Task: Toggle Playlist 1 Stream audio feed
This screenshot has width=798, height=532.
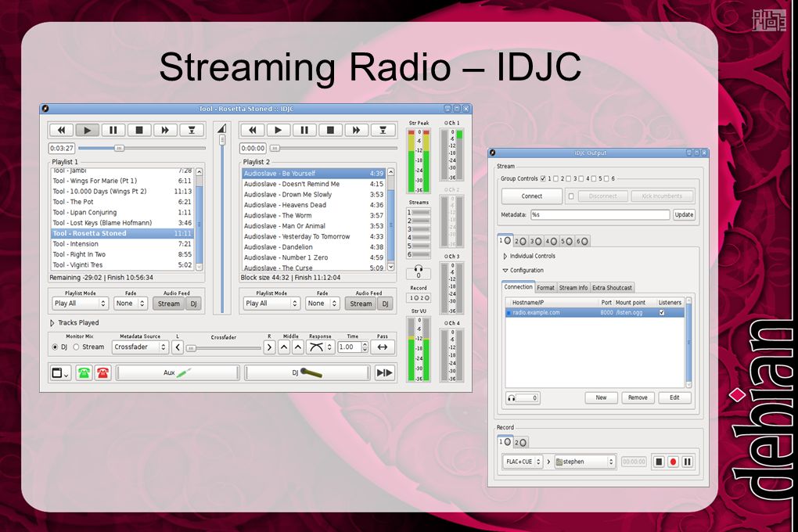Action: click(168, 304)
